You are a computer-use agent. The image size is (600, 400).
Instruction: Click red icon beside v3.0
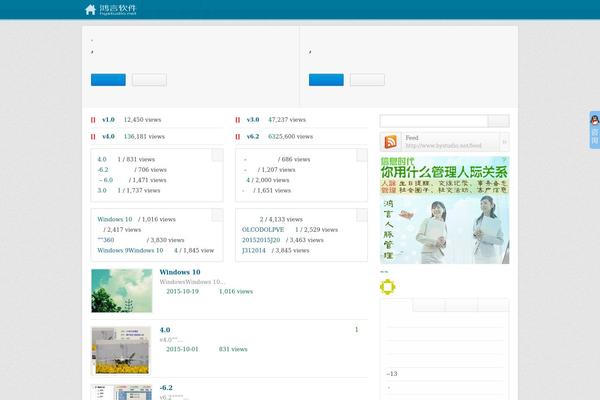click(x=238, y=120)
